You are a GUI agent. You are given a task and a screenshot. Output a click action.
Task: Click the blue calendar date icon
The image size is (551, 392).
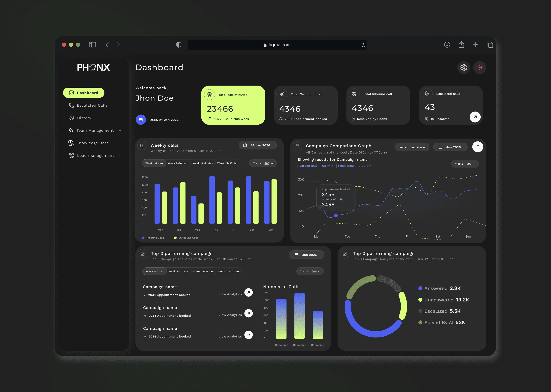(141, 120)
